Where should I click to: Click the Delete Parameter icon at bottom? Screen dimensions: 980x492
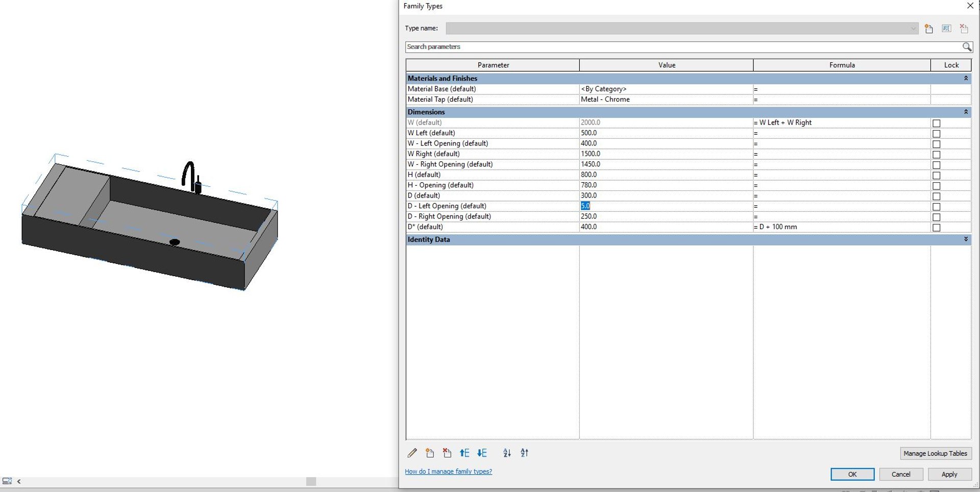pyautogui.click(x=447, y=453)
